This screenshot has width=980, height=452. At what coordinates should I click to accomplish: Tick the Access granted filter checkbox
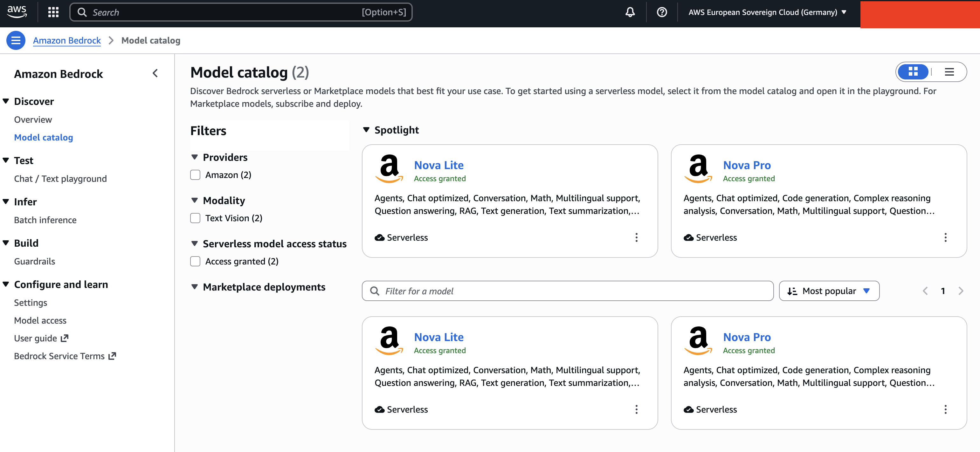point(195,262)
